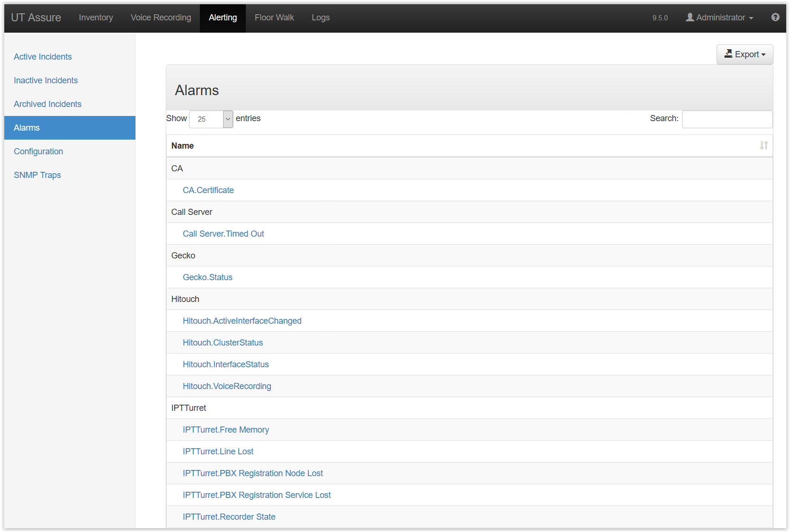Screen dimensions: 790x532
Task: Open the Hitouch.ActiveInterfaceChanged alarm
Action: [242, 321]
